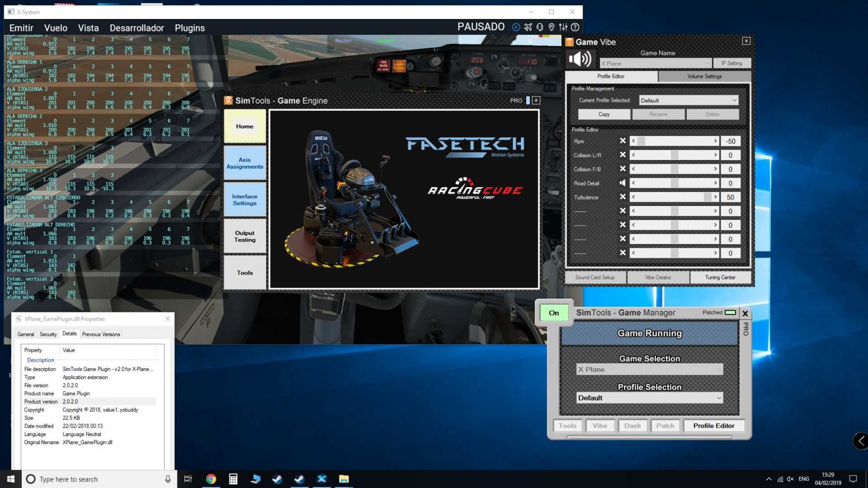Click the Turbulence slider handle

(707, 197)
